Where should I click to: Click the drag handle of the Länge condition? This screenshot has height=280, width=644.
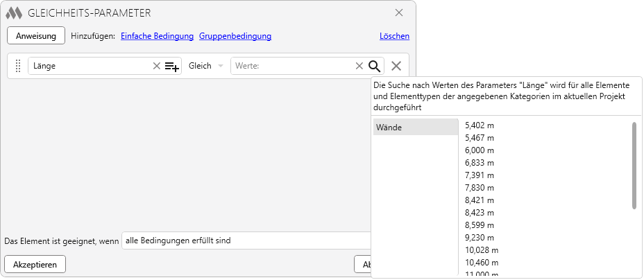coord(19,66)
